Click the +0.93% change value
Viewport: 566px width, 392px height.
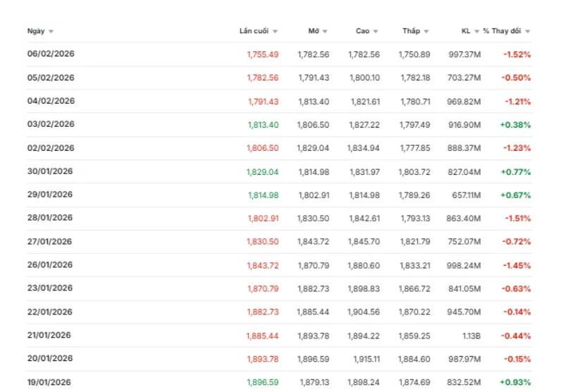[515, 382]
